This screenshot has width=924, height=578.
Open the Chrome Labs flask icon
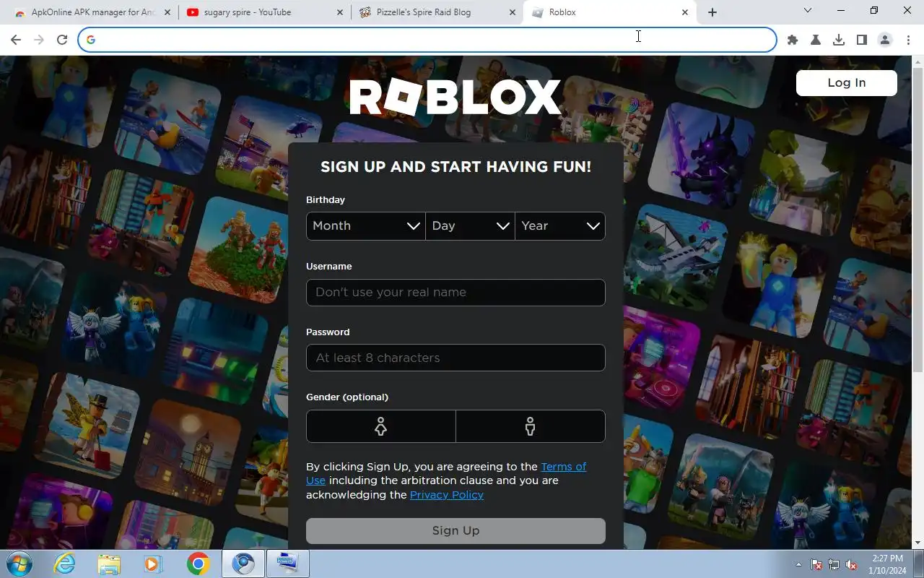point(816,40)
